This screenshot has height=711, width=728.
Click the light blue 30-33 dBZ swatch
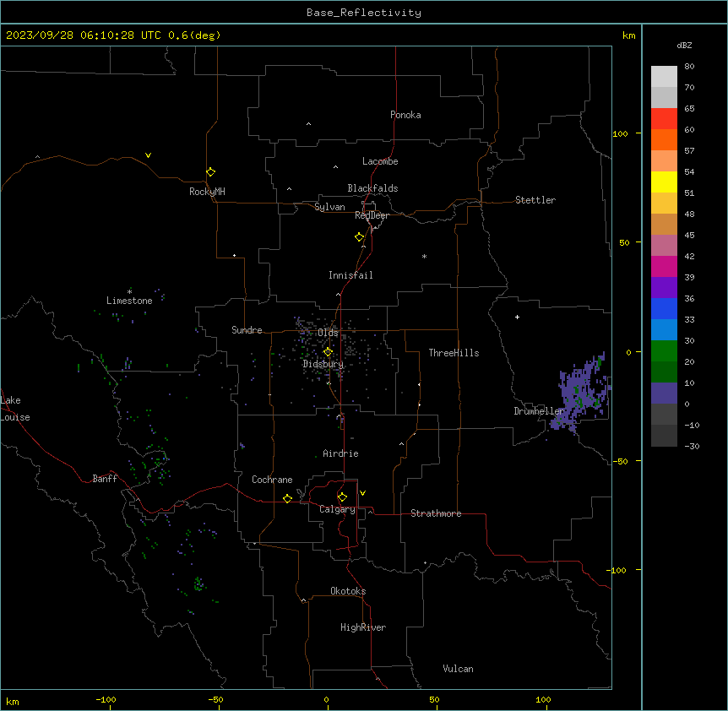click(x=664, y=330)
